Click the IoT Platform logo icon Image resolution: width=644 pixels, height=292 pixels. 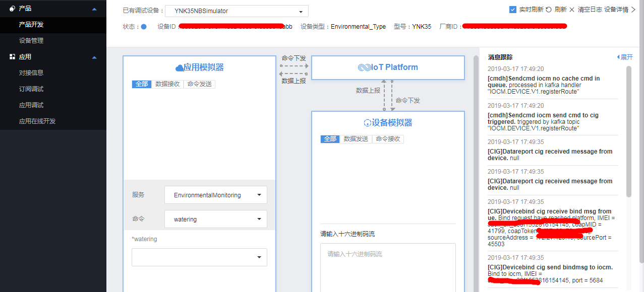[x=364, y=67]
